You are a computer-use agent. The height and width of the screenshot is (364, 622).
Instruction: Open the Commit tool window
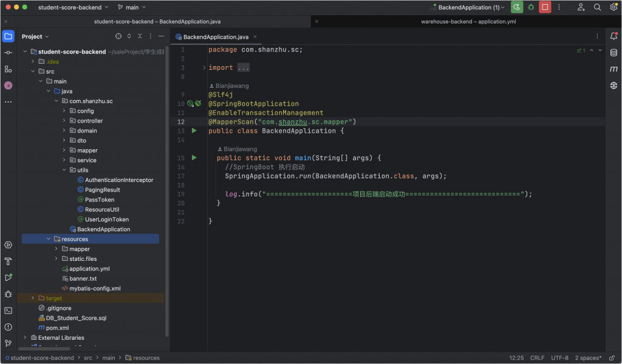click(8, 53)
